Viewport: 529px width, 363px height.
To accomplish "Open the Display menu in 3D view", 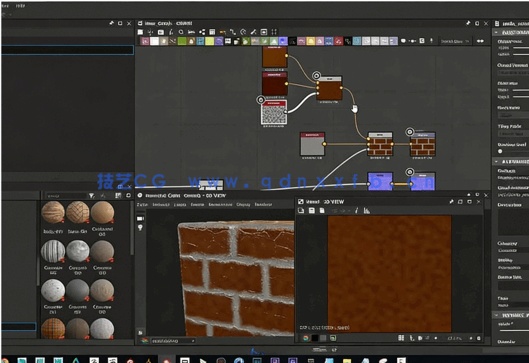I will (243, 204).
